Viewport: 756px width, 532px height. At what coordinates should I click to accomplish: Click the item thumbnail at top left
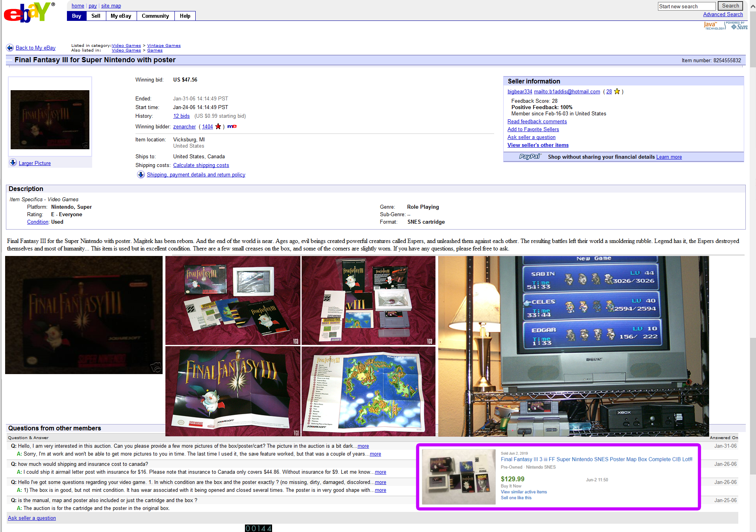tap(50, 120)
